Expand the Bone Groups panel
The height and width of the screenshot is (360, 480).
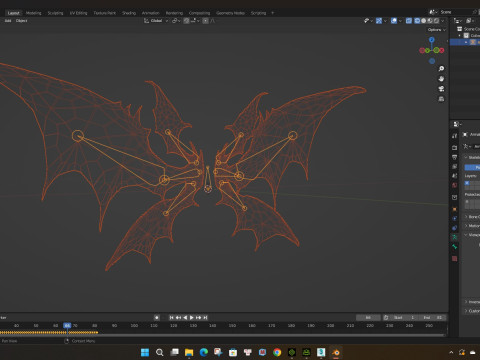[x=472, y=217]
